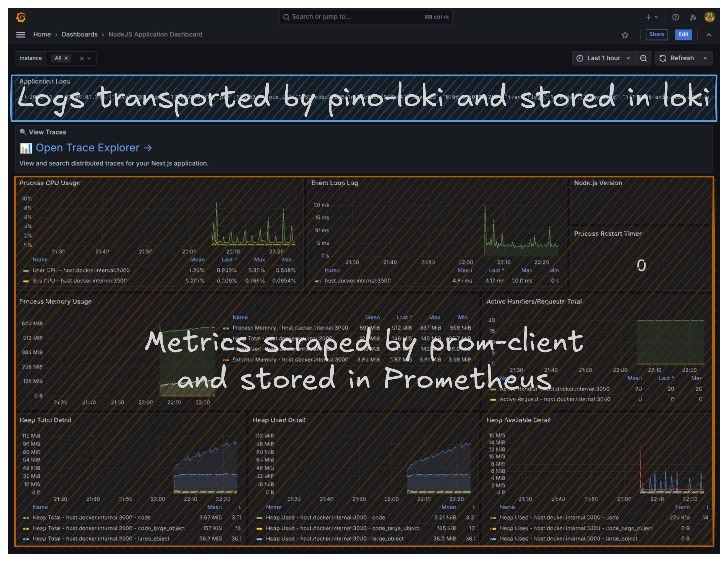
Task: Toggle Active Request series in legend
Action: pos(554,399)
